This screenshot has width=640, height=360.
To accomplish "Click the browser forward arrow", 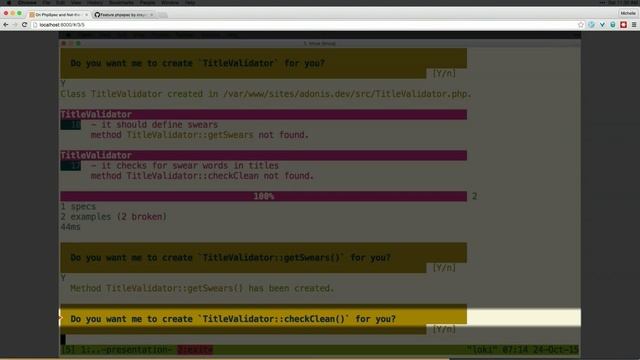I will tap(15, 25).
